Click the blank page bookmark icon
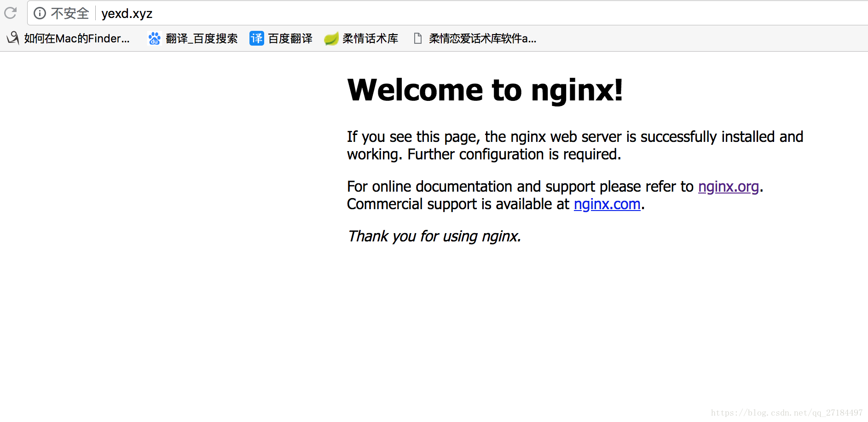868x422 pixels. point(417,38)
